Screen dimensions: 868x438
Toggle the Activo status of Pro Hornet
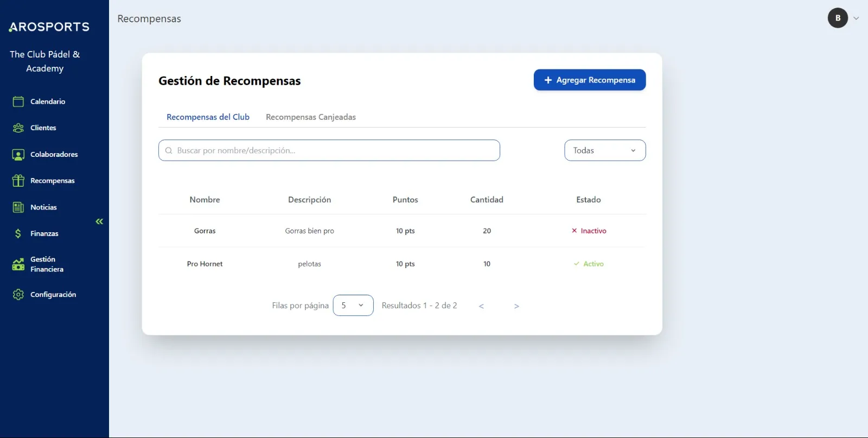tap(589, 264)
